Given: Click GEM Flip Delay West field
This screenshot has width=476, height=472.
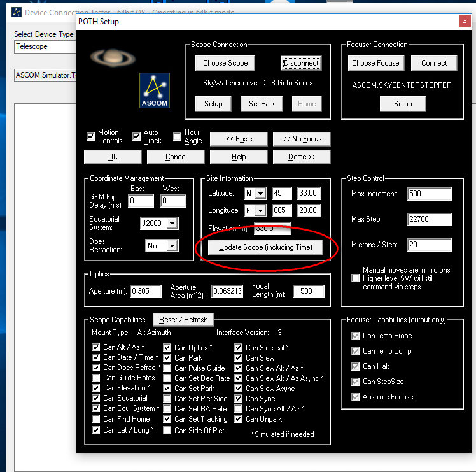Looking at the screenshot, I should coord(173,201).
